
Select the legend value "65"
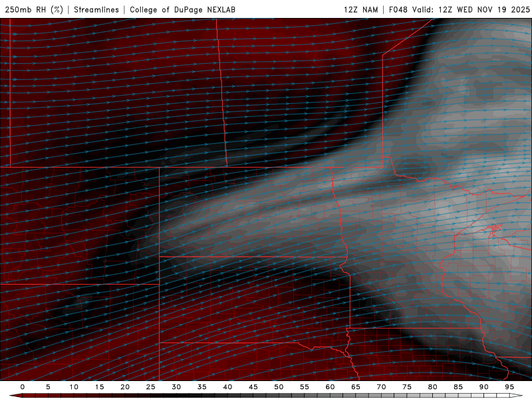tap(356, 387)
